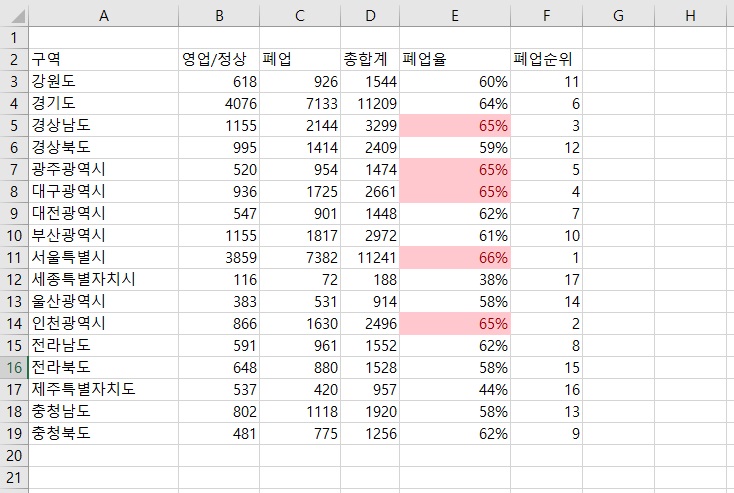Select the cell '대구광역시'
This screenshot has width=734, height=493.
pyautogui.click(x=103, y=191)
